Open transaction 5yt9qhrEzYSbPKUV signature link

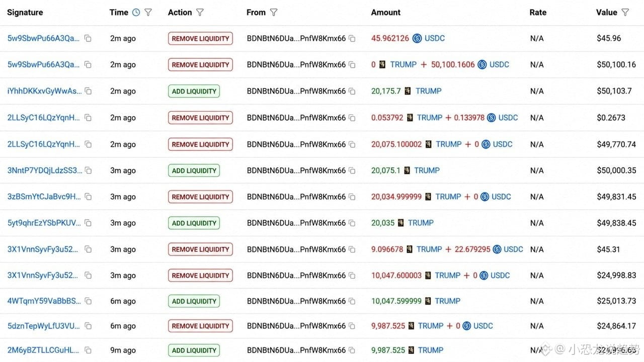coord(44,223)
